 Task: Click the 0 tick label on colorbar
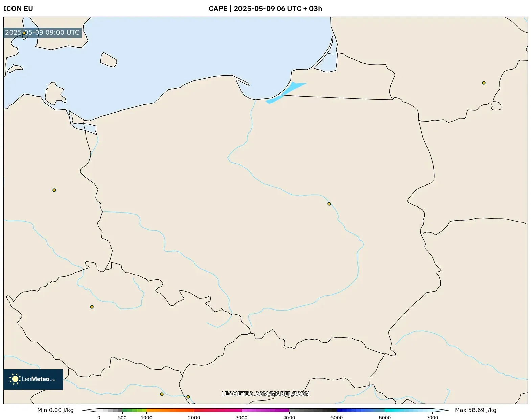(99, 418)
